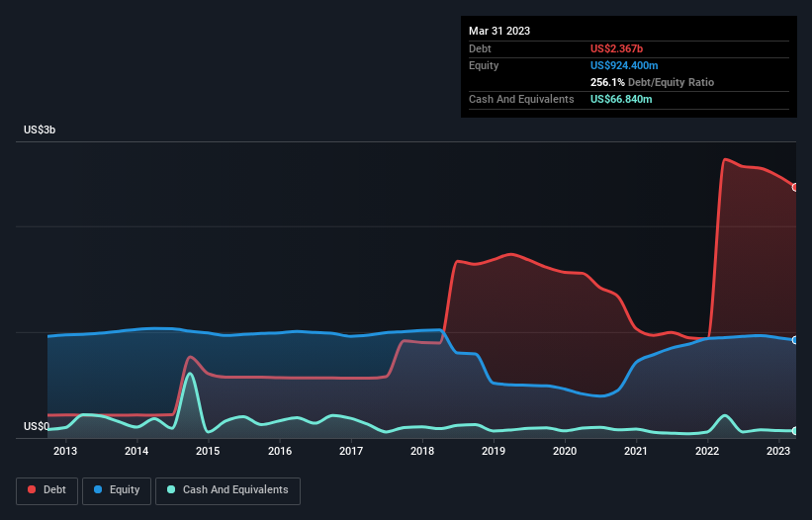
Task: Click the 2020 x-axis label
Action: (x=565, y=451)
